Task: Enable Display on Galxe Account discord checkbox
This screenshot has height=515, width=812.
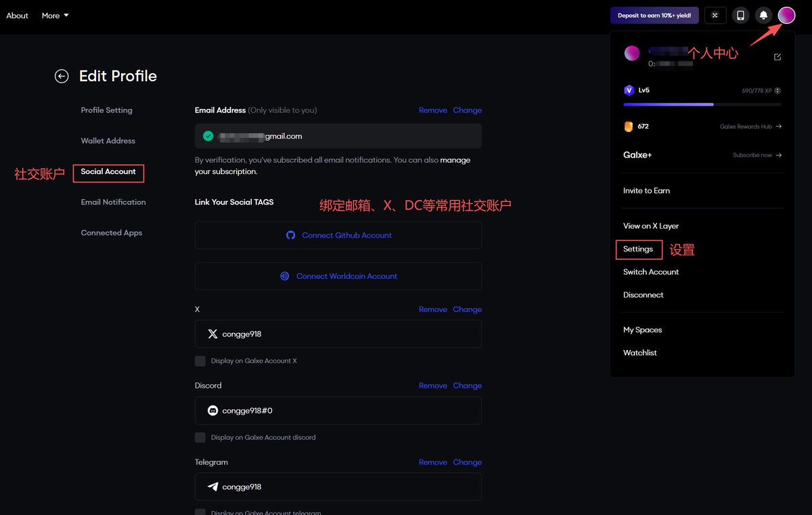Action: click(200, 438)
